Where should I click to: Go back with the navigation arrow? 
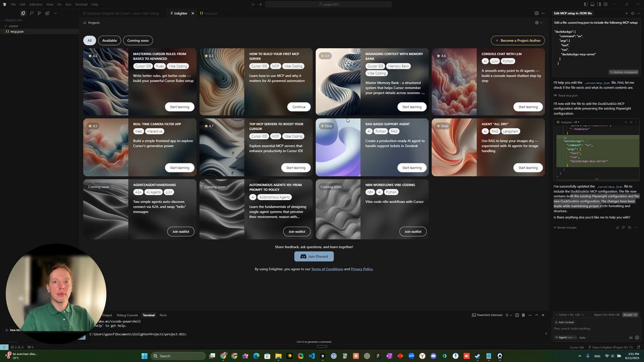click(253, 4)
